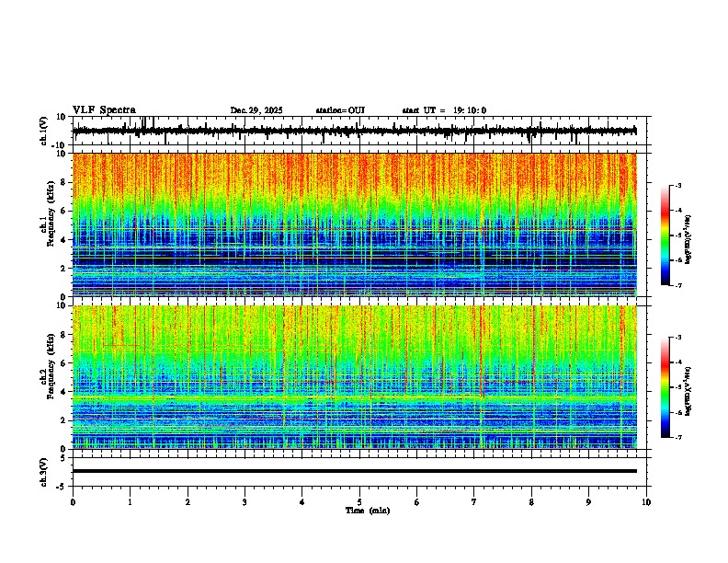This screenshot has height=563, width=728.
Task: Click the ch.2 spectrogram plot
Action: [355, 377]
